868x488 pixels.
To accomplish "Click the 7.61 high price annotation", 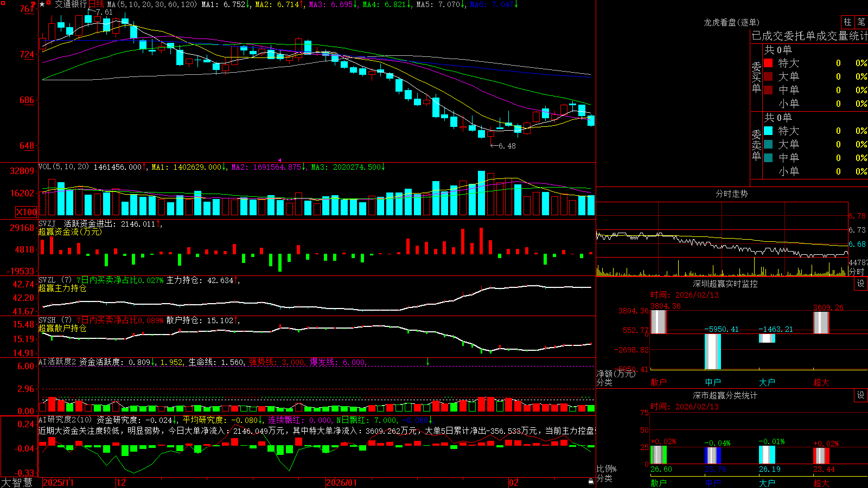I will (105, 12).
